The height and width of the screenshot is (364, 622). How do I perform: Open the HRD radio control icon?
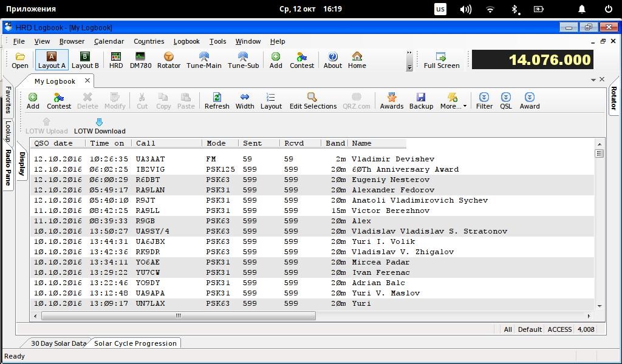click(x=116, y=60)
